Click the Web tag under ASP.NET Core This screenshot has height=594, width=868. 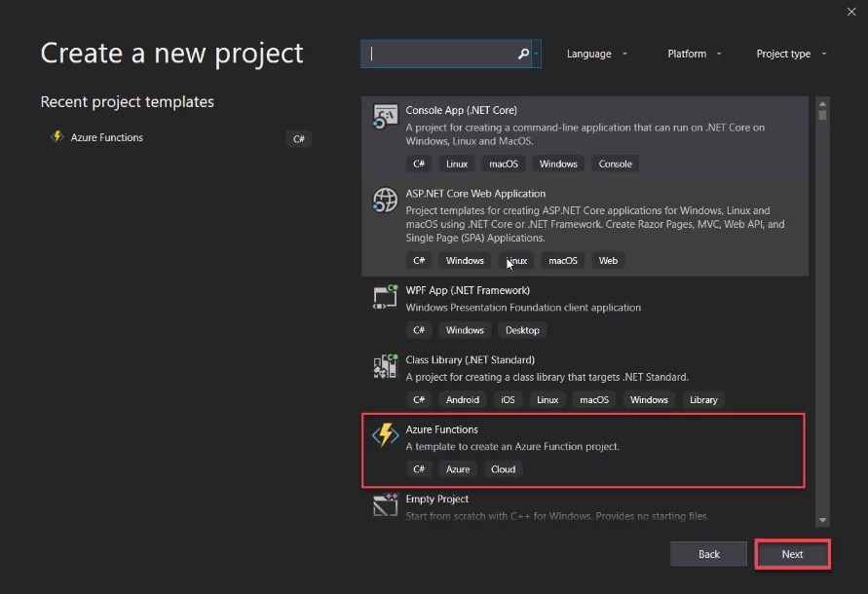click(608, 261)
